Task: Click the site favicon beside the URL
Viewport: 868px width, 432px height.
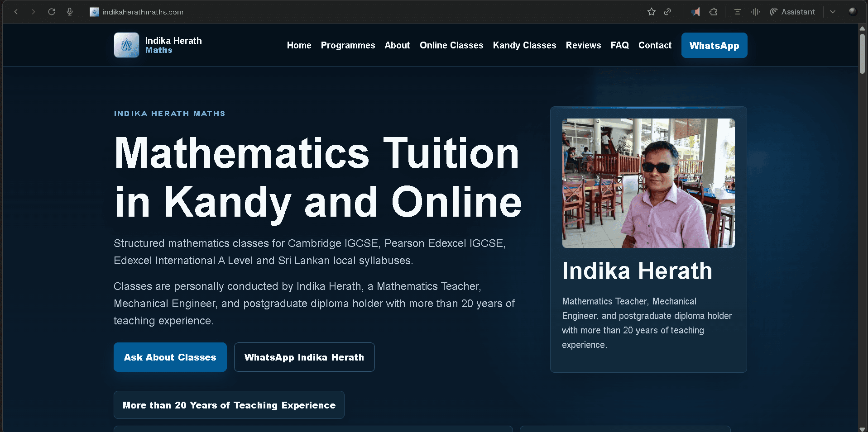Action: pyautogui.click(x=94, y=12)
